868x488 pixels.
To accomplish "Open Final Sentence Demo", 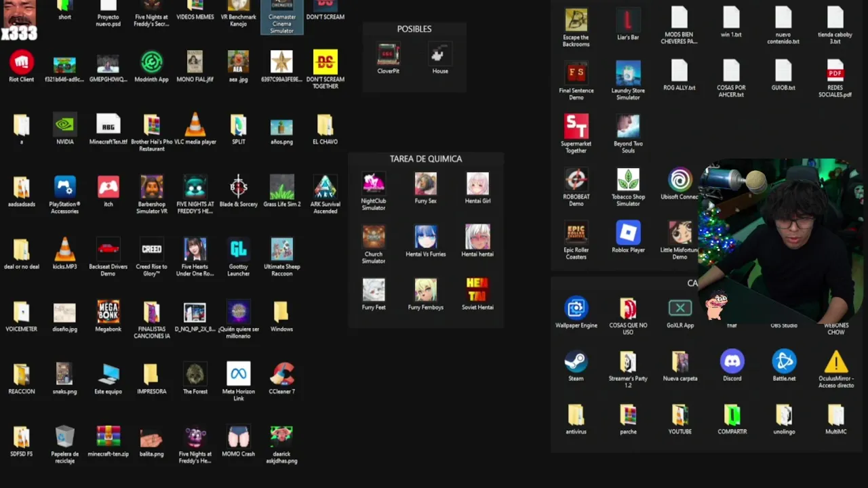I will (x=576, y=74).
